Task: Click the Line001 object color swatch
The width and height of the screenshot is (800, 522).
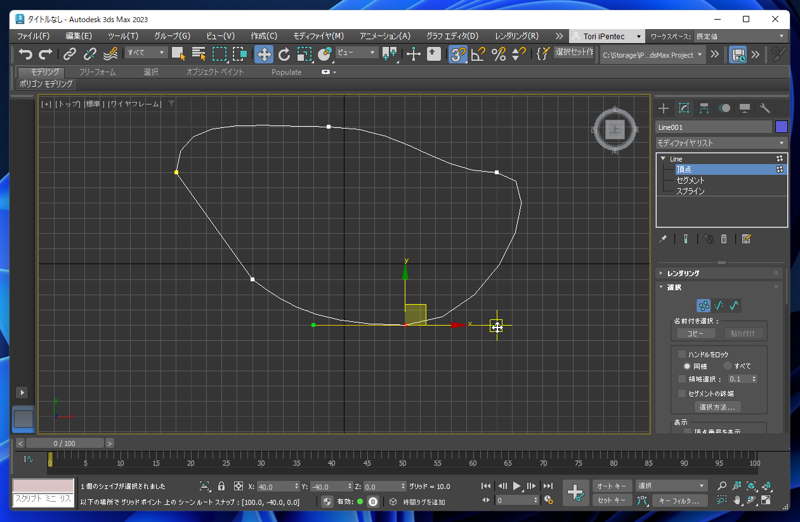Action: 781,127
